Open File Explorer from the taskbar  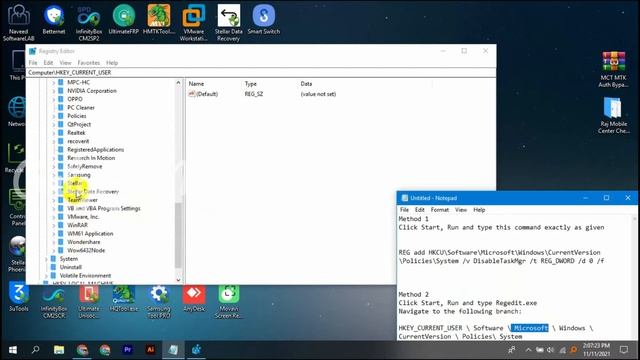[59, 350]
